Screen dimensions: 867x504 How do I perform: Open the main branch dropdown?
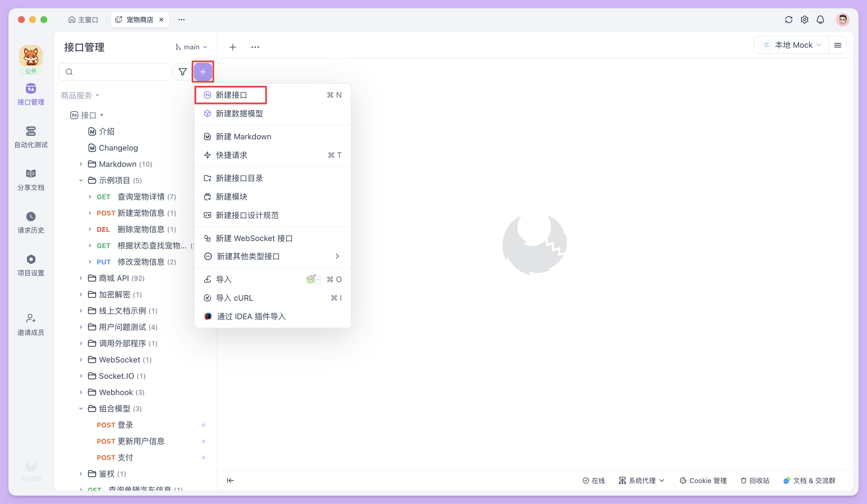(191, 47)
